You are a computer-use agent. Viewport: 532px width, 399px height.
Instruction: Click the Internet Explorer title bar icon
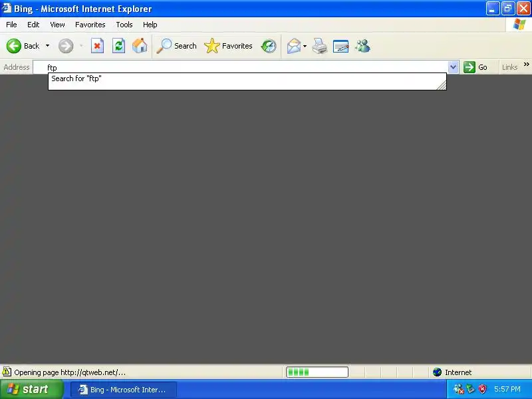[x=7, y=8]
